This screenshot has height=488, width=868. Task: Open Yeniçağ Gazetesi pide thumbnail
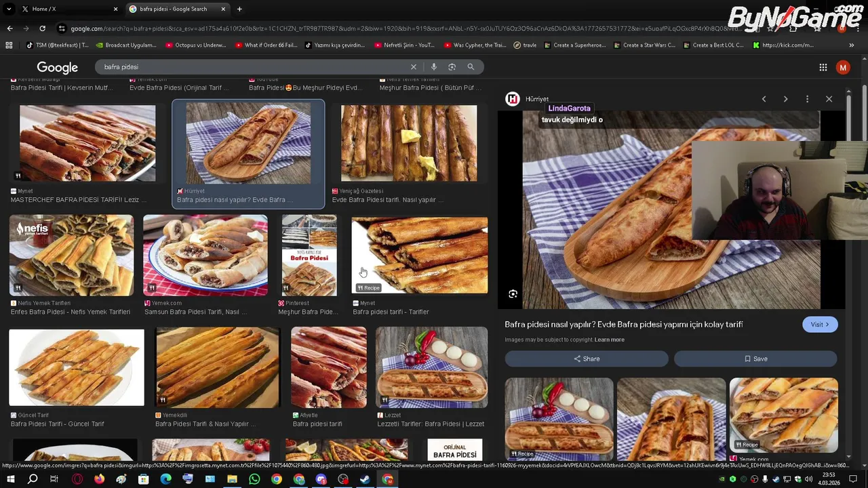(x=409, y=143)
